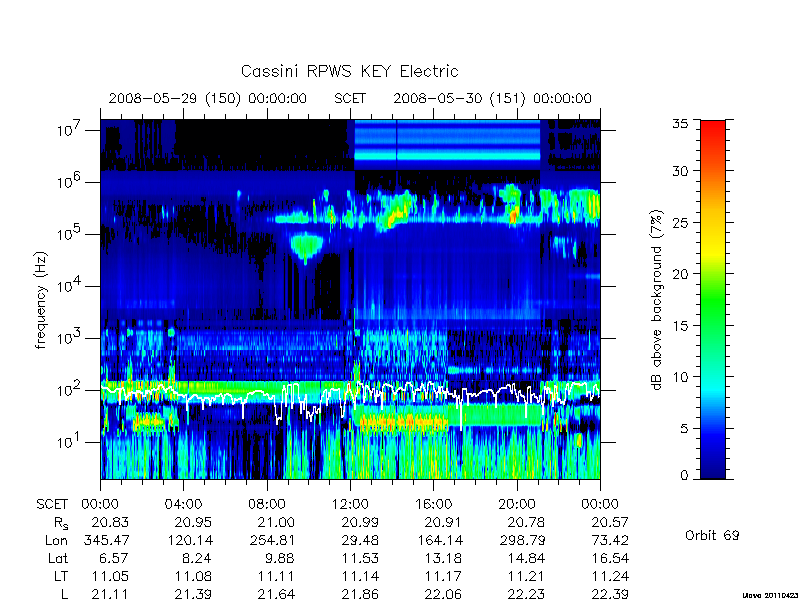Image resolution: width=800 pixels, height=600 pixels.
Task: Click the frequency tick label 10^4
Action: (x=70, y=286)
